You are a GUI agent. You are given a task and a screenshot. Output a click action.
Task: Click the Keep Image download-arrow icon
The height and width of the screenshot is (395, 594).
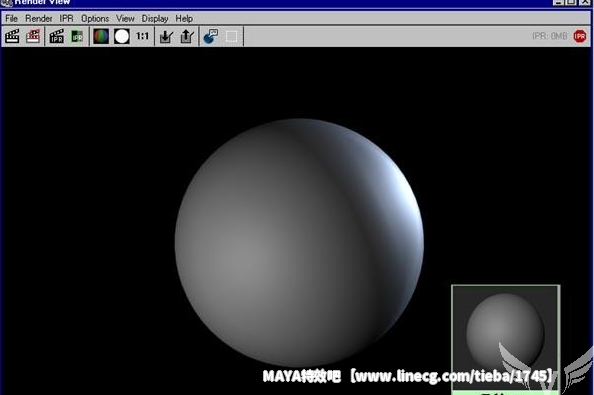166,36
